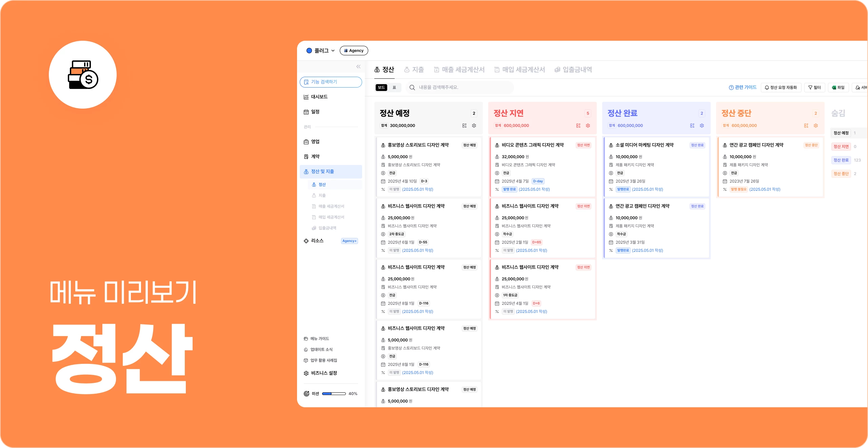Collapse the sidebar with double-chevron icon
The image size is (868, 448).
[x=358, y=67]
